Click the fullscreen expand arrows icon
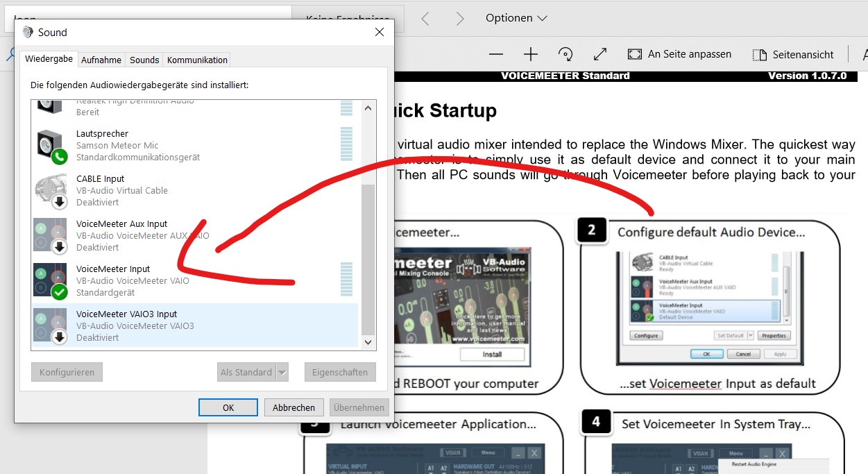The image size is (868, 474). point(600,54)
